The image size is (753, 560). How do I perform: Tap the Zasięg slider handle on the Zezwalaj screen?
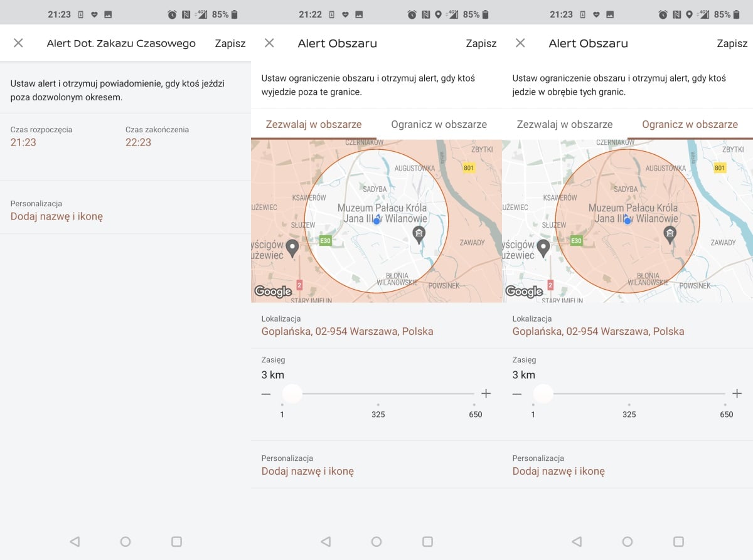click(292, 394)
